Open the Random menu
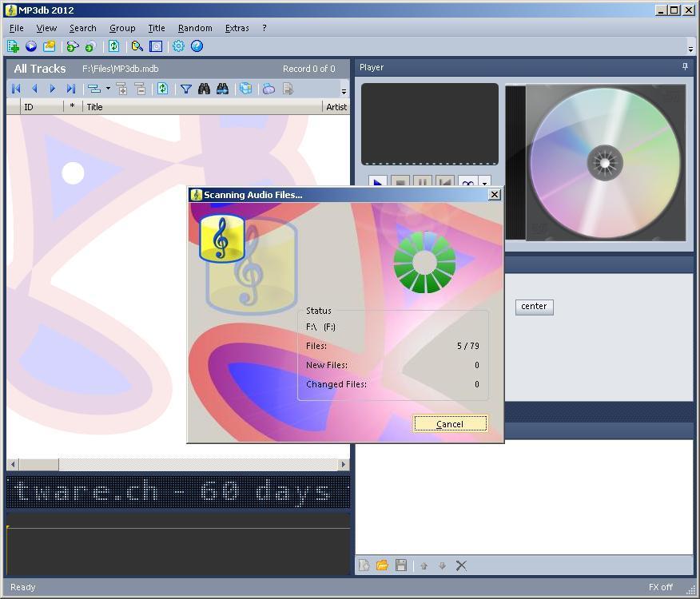 coord(195,28)
